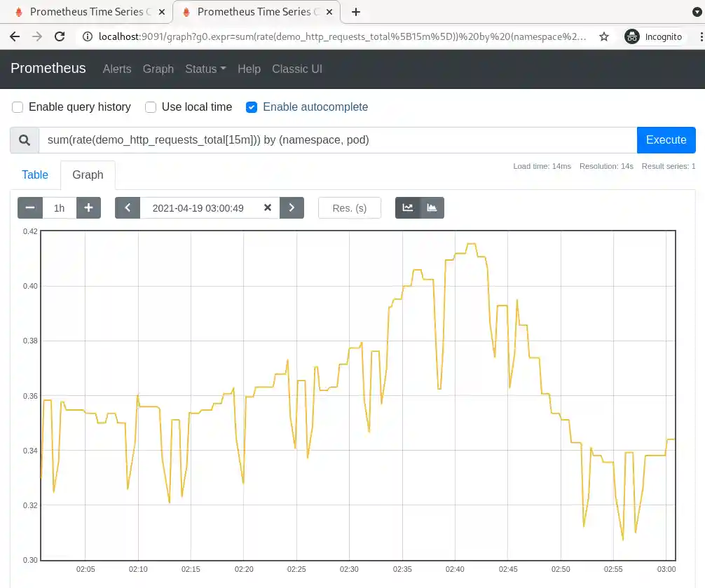Switch graph to stacked chart mode
This screenshot has height=588, width=705.
(x=432, y=207)
